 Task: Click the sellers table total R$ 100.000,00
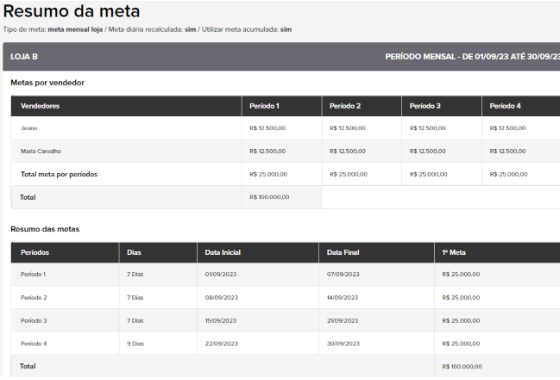point(269,197)
